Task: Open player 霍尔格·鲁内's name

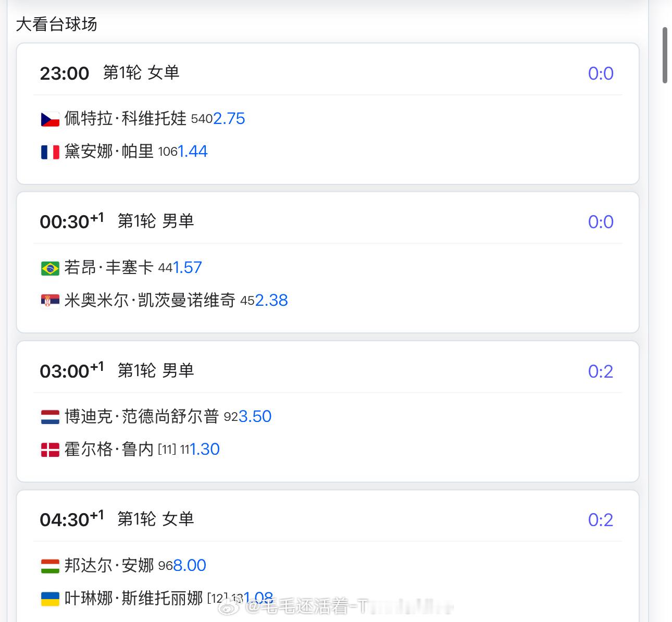Action: tap(109, 449)
